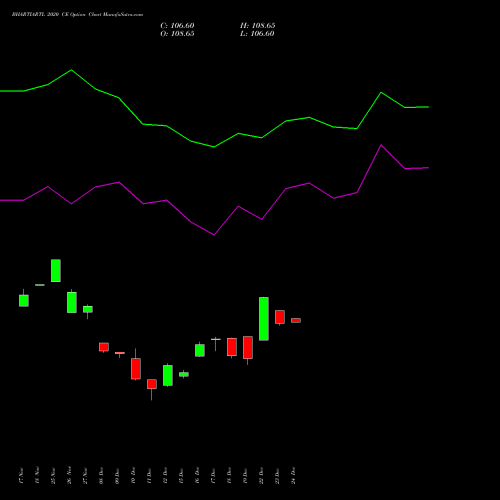Select the 09 Dec date label

pyautogui.click(x=117, y=475)
